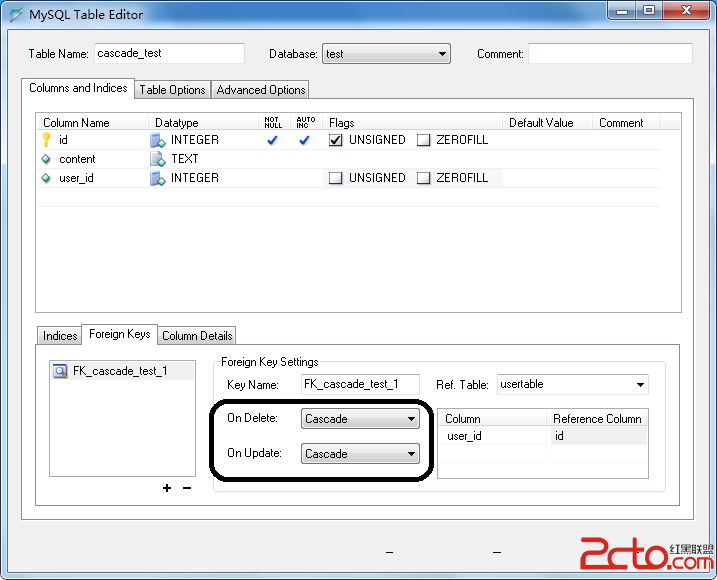Viewport: 717px width, 580px height.
Task: Click the diamond icon beside user_id column
Action: pos(46,178)
